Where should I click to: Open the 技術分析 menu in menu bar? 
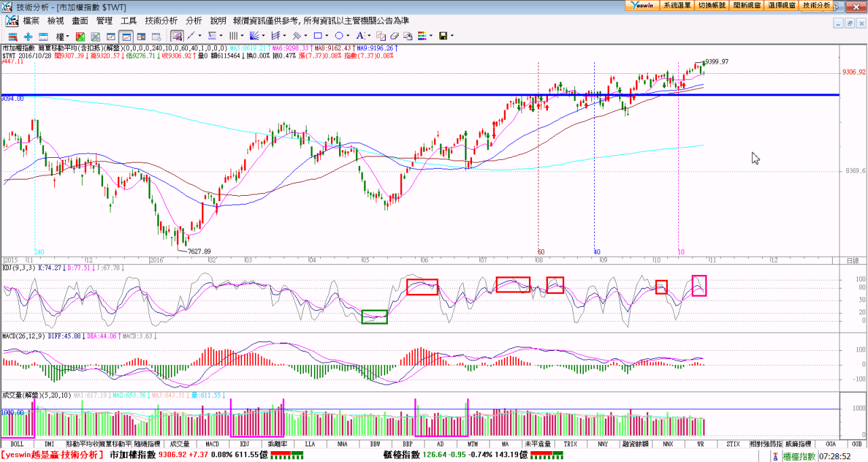pos(161,21)
